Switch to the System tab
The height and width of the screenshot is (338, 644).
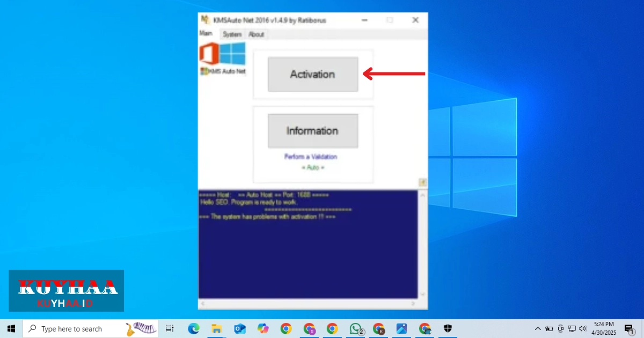click(x=232, y=34)
